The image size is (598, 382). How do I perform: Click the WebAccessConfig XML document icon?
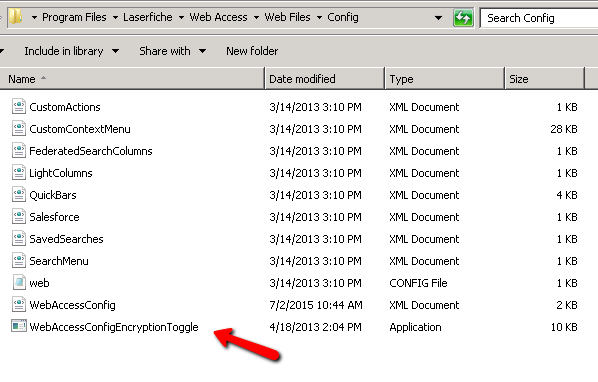[19, 305]
